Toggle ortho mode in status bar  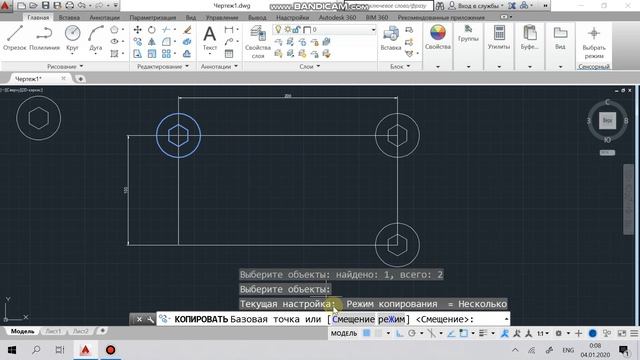[400, 333]
